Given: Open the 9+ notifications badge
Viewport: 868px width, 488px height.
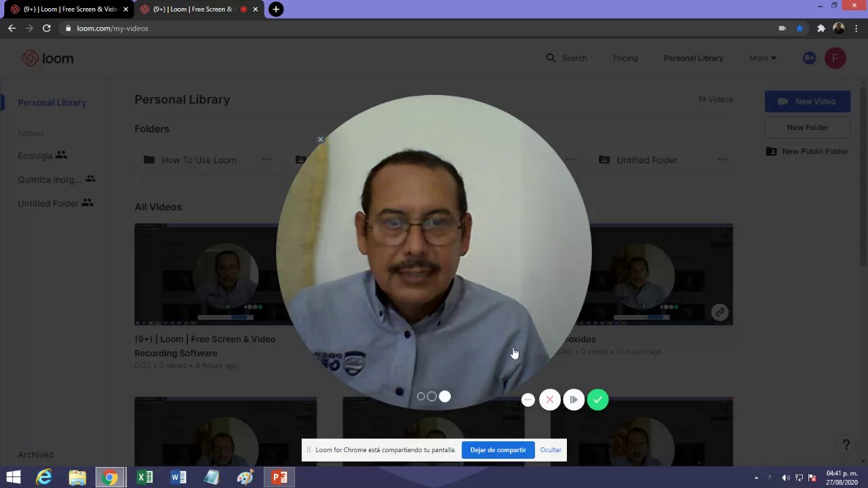Looking at the screenshot, I should [809, 58].
